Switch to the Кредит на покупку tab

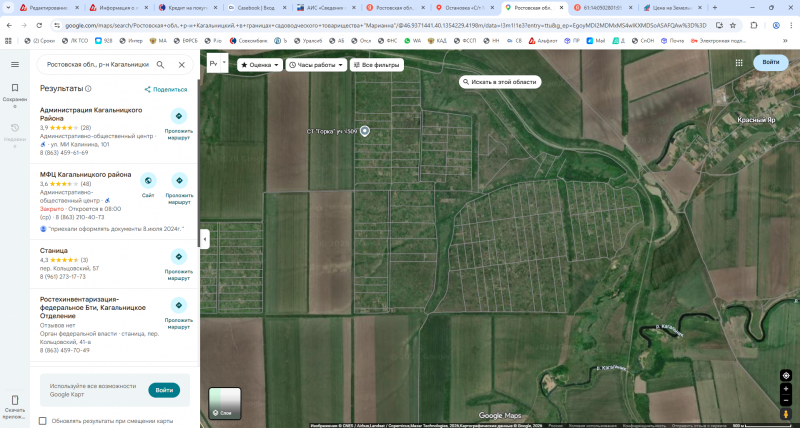point(188,8)
